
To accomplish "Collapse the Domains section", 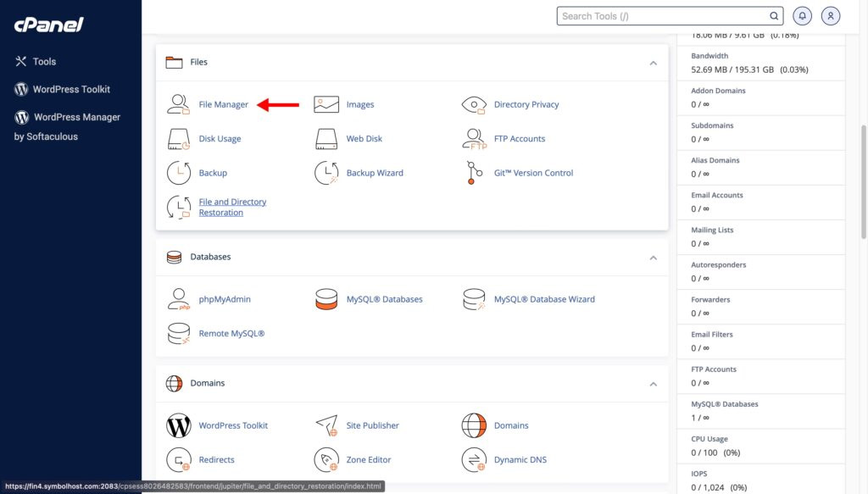I will pyautogui.click(x=654, y=383).
